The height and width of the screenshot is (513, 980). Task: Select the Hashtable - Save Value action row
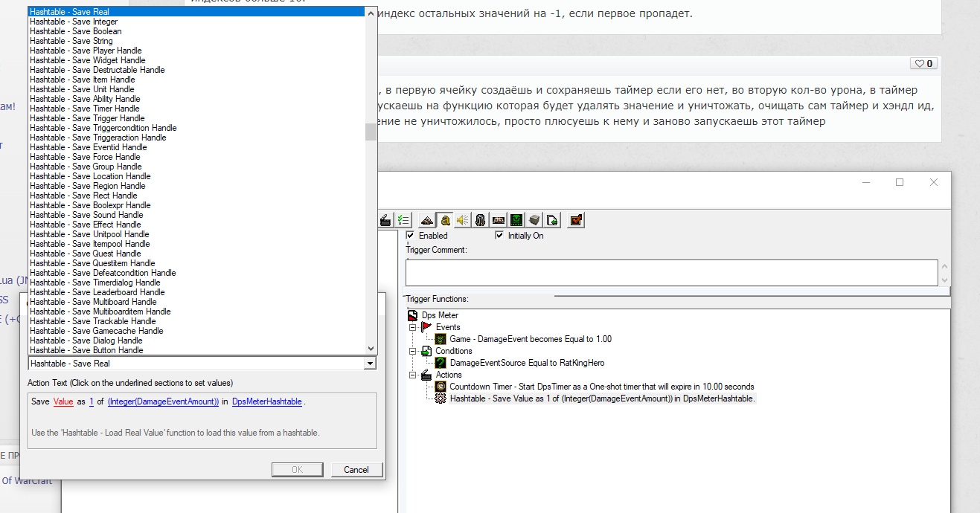(x=602, y=399)
